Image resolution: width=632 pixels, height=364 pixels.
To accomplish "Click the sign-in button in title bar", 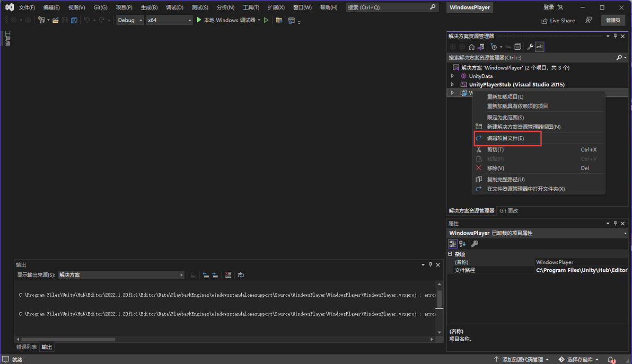I will (553, 7).
